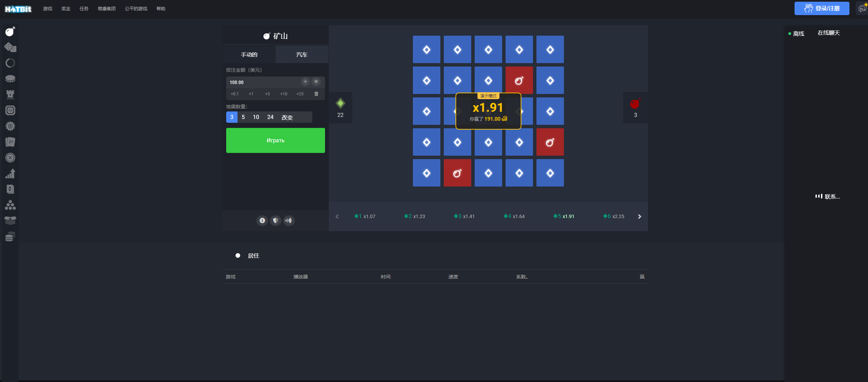
Task: Click the HATBIT logo icon top-left
Action: [17, 8]
